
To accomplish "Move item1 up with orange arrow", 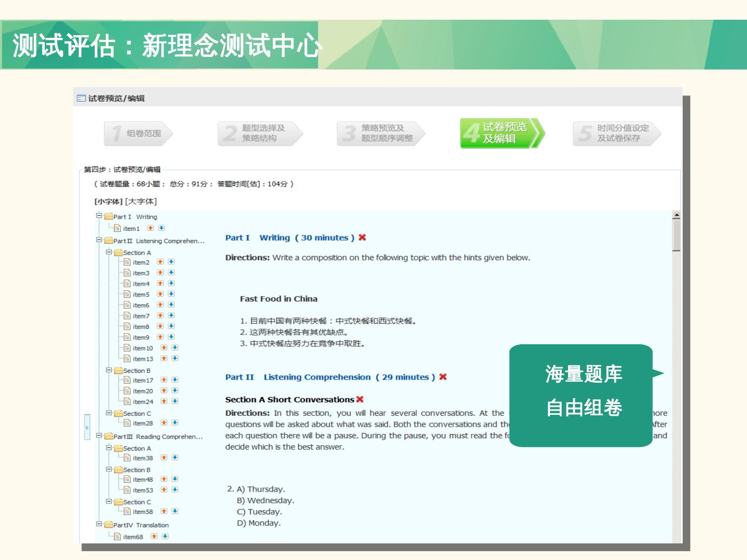I will coord(150,228).
